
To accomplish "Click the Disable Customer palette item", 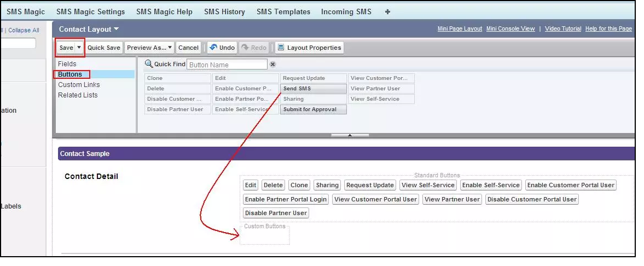I will [x=177, y=99].
